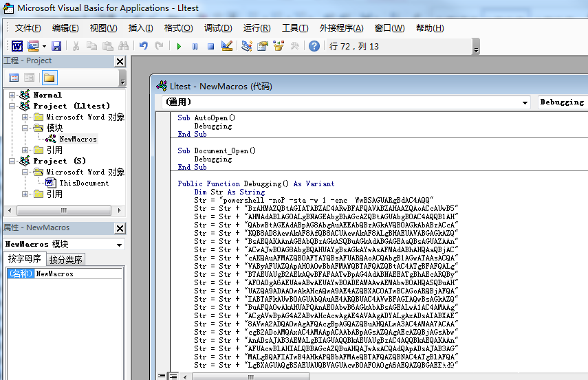588x380 pixels.
Task: Collapse the 模块 folder
Action: point(25,128)
